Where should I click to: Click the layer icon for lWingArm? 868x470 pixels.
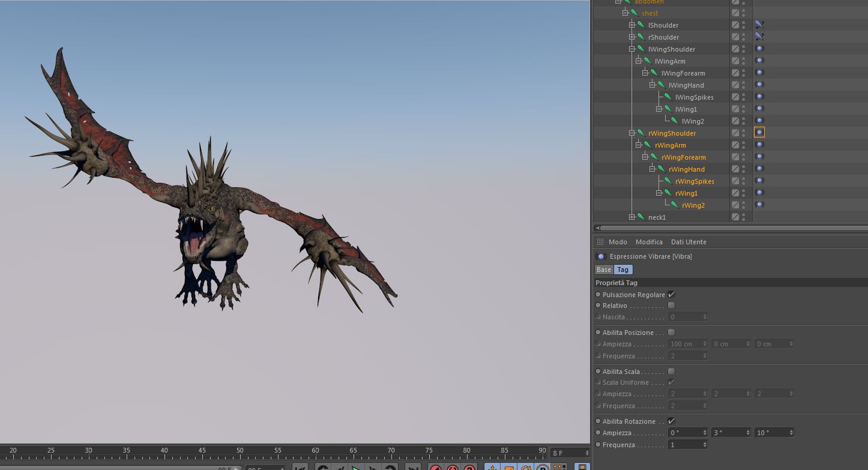pyautogui.click(x=735, y=61)
